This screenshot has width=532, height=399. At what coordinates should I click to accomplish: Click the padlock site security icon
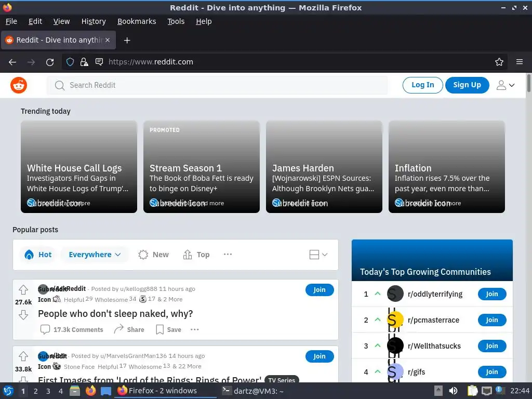point(84,62)
